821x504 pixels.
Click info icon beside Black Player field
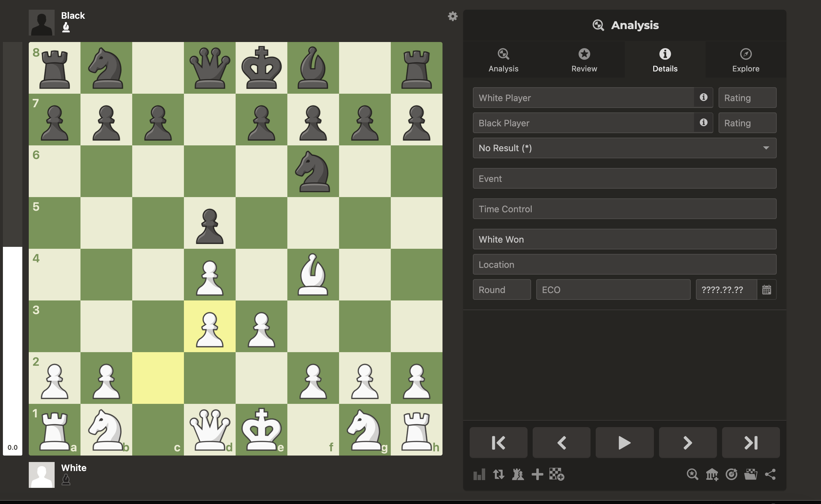pos(703,123)
